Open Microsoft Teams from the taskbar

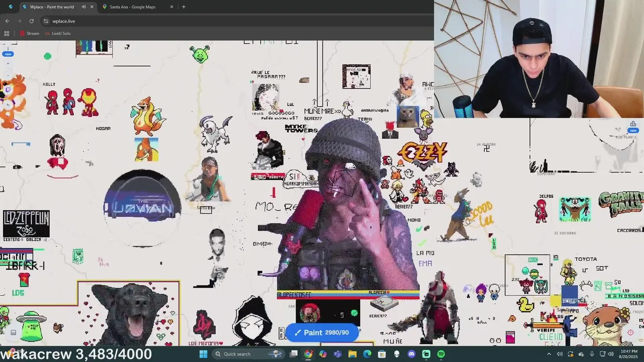[338, 354]
